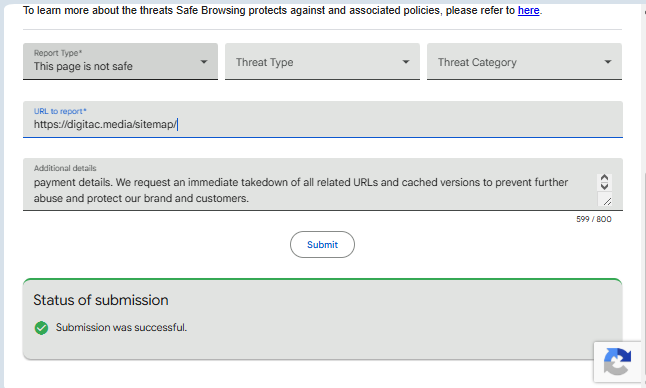Open the reCAPTCHA badge icon
646x388 pixels.
pos(617,362)
